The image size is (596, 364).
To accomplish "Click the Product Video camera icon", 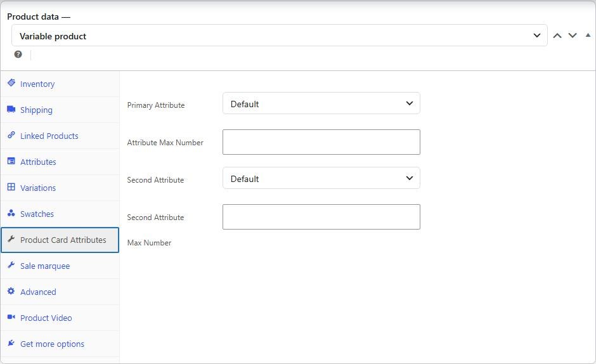I will (x=11, y=317).
